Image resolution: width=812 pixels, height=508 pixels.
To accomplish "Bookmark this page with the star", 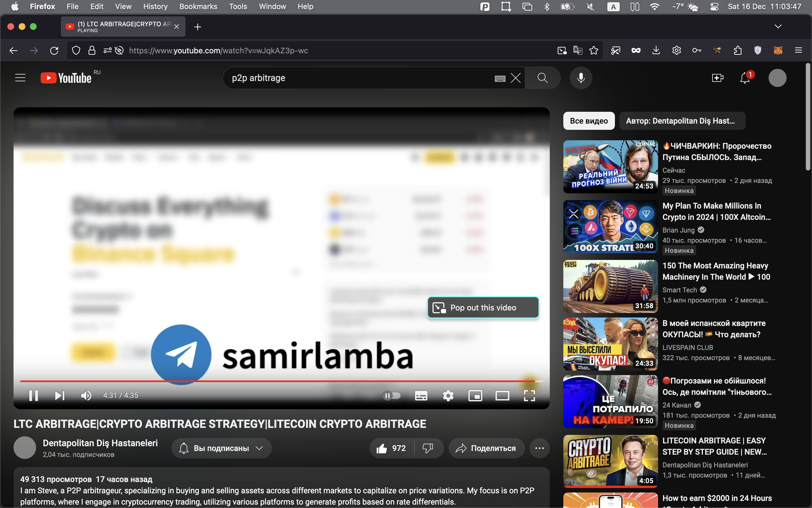I will point(593,51).
